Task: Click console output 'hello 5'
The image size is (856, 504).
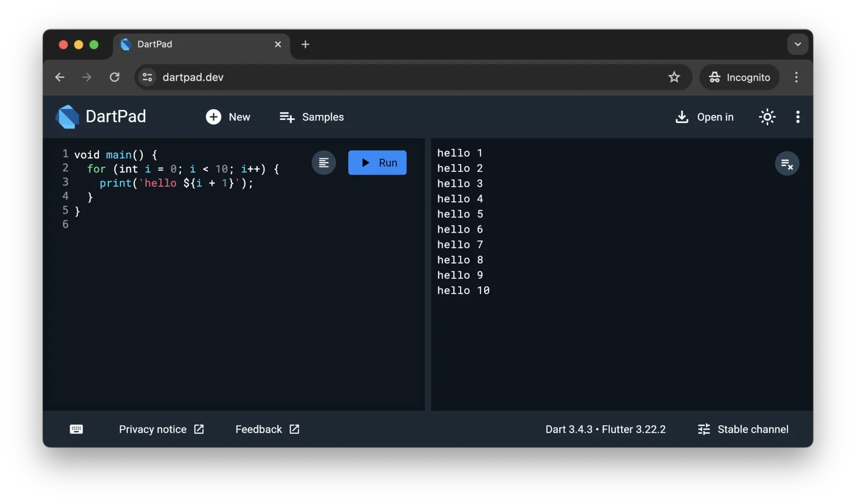Action: (x=460, y=214)
